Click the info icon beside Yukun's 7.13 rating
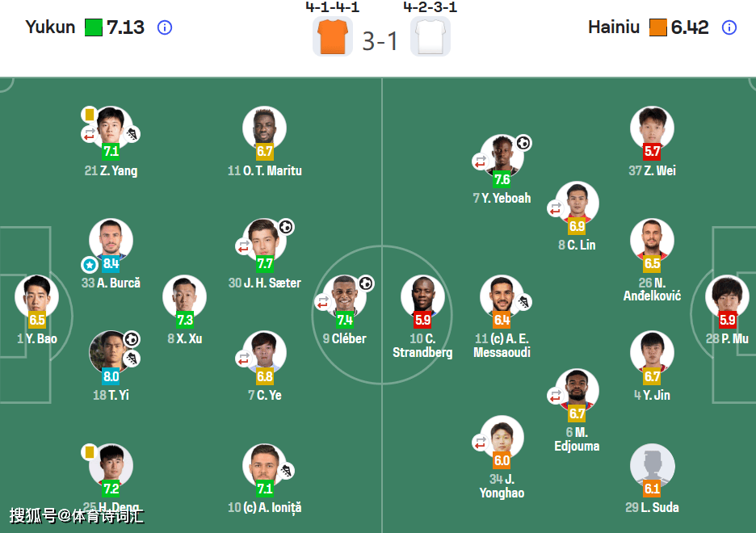Image resolution: width=756 pixels, height=533 pixels. pyautogui.click(x=164, y=27)
